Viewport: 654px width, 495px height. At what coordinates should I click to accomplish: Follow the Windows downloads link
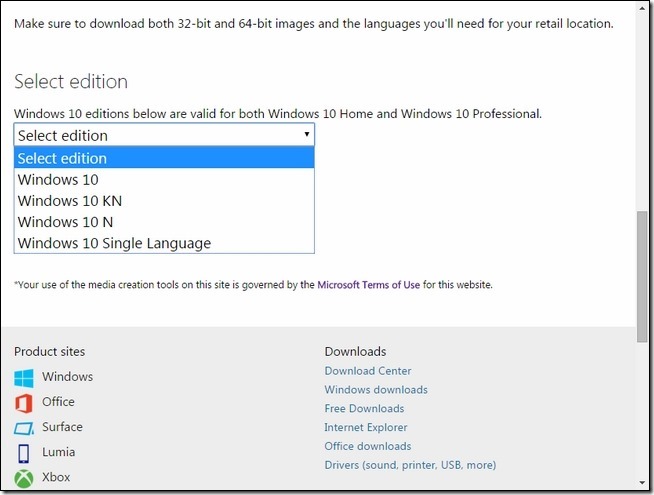376,389
